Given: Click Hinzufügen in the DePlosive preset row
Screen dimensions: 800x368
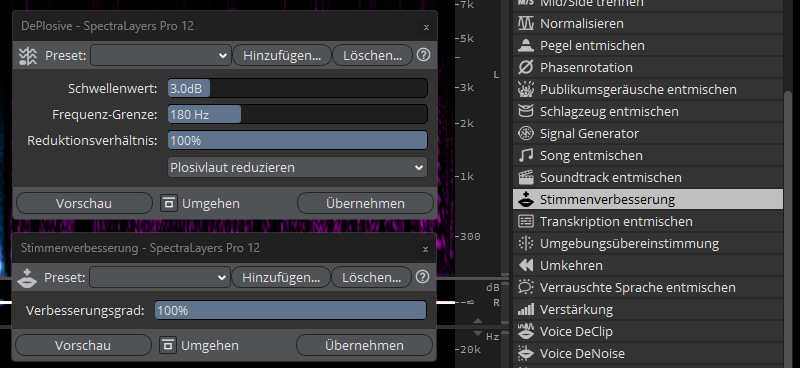Looking at the screenshot, I should [x=282, y=55].
